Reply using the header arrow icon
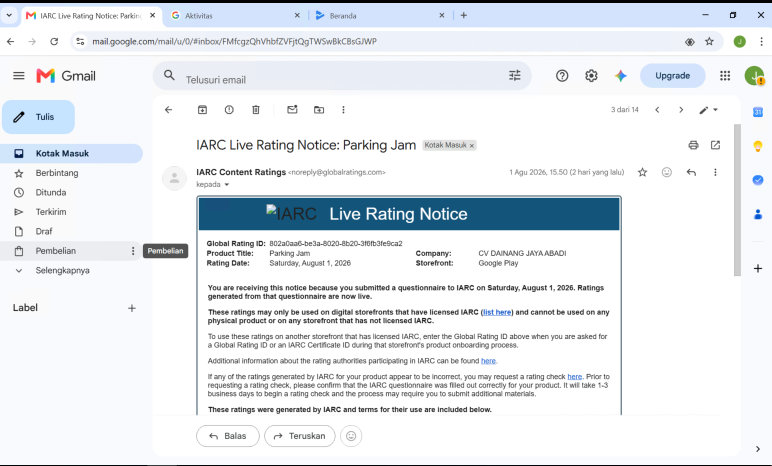The height and width of the screenshot is (466, 772). tap(691, 172)
